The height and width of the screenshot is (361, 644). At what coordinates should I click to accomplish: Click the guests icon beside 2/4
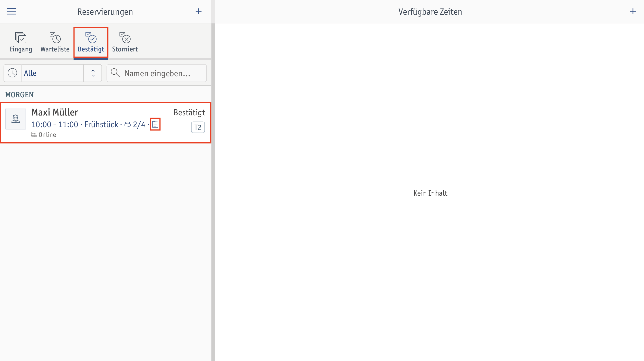[x=128, y=124]
